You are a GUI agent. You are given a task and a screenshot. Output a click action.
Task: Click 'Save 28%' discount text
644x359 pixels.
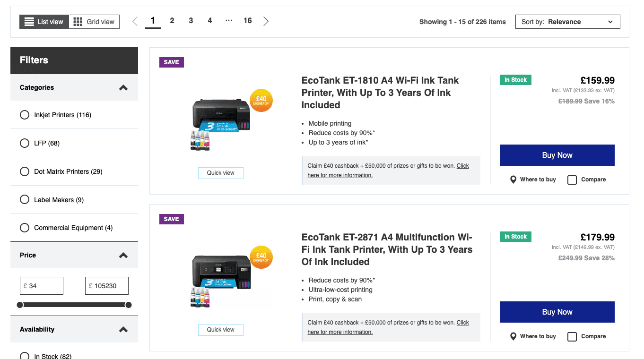pyautogui.click(x=600, y=258)
